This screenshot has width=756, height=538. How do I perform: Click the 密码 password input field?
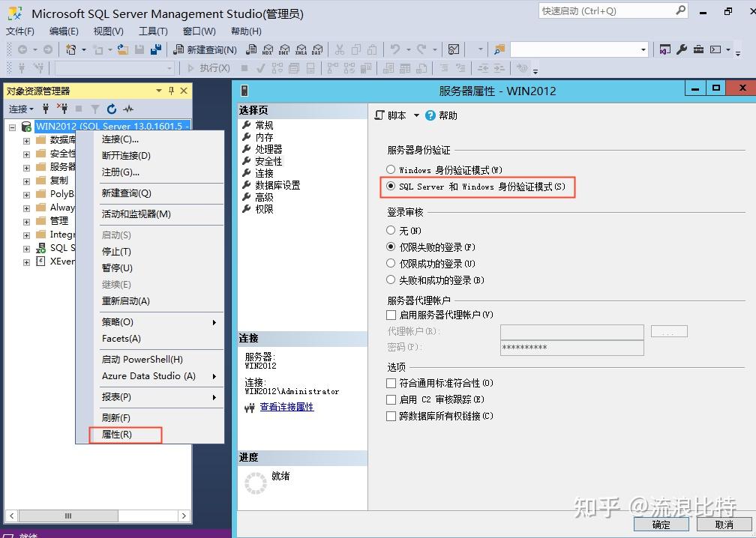[x=571, y=348]
